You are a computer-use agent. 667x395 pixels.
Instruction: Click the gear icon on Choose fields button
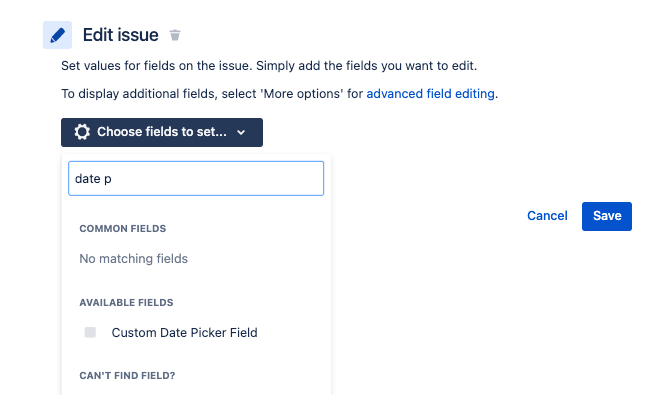[x=82, y=132]
